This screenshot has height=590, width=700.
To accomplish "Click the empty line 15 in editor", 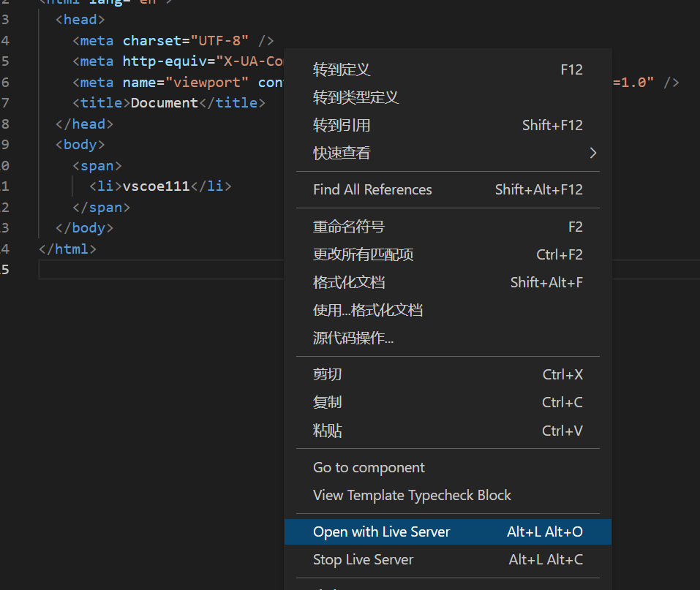I will 161,270.
